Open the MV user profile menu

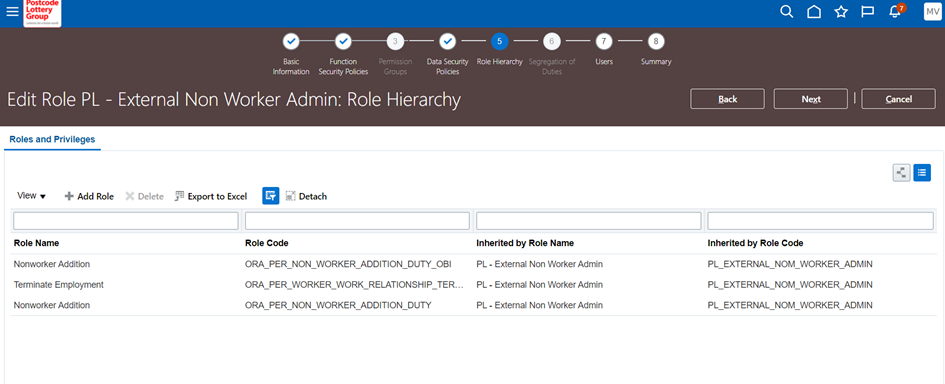point(932,11)
